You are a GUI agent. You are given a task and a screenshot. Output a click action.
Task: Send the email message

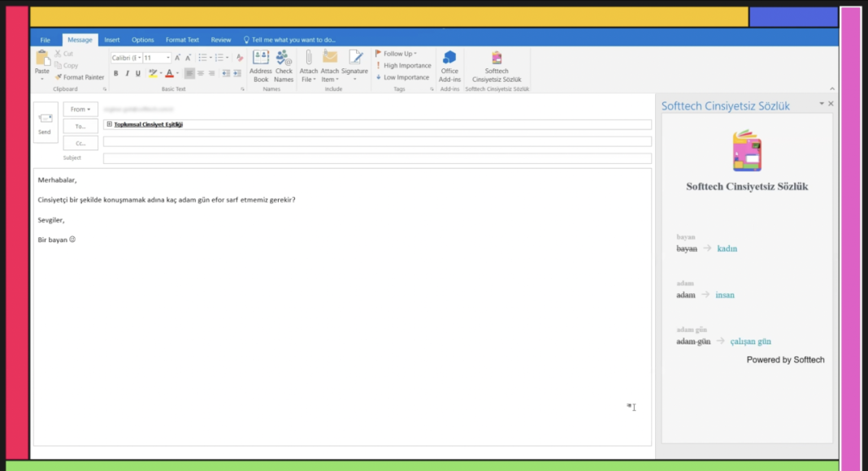[x=45, y=123]
